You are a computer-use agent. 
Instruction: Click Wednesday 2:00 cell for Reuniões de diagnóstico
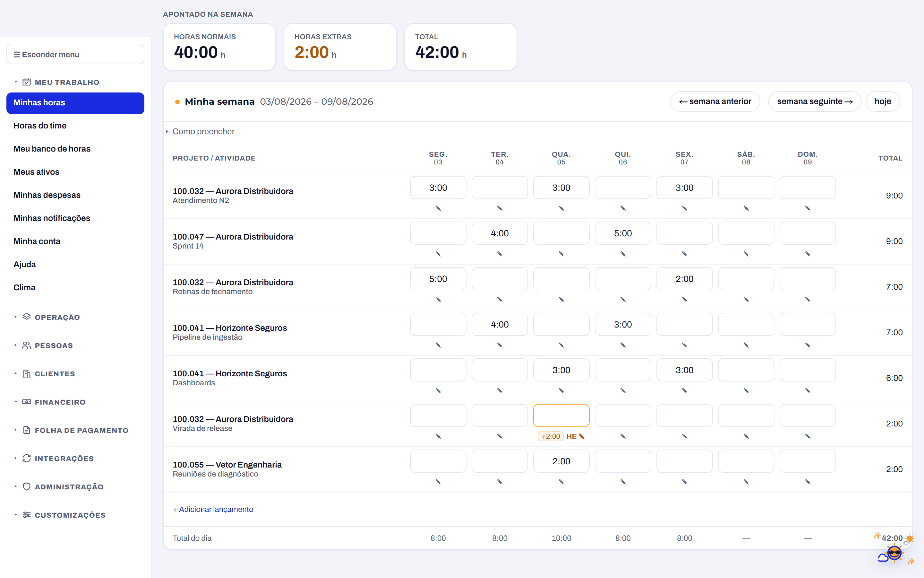click(561, 461)
